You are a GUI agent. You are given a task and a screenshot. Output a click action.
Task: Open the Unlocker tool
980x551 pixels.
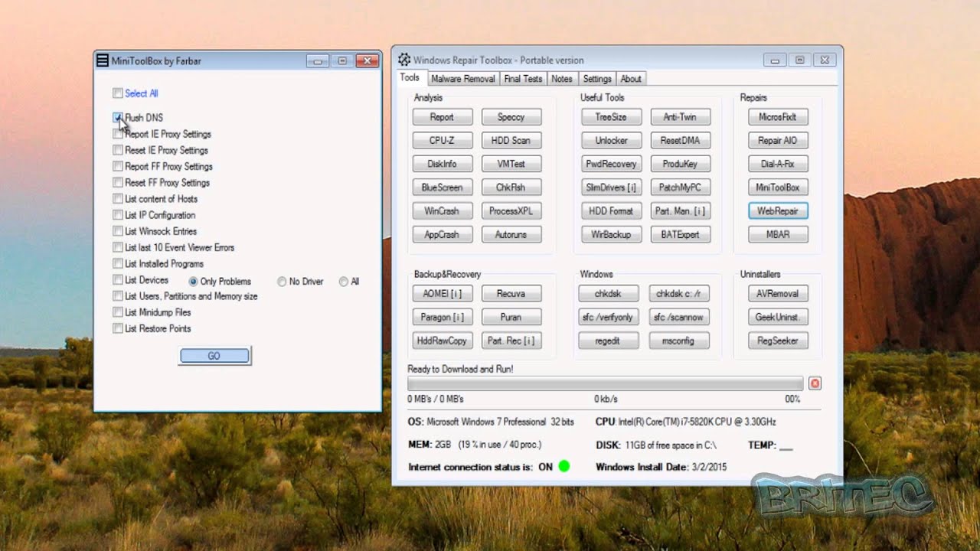pyautogui.click(x=611, y=141)
